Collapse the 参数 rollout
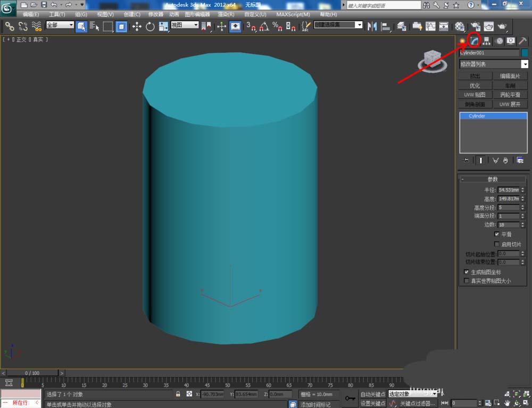This screenshot has height=408, width=532. (x=493, y=179)
